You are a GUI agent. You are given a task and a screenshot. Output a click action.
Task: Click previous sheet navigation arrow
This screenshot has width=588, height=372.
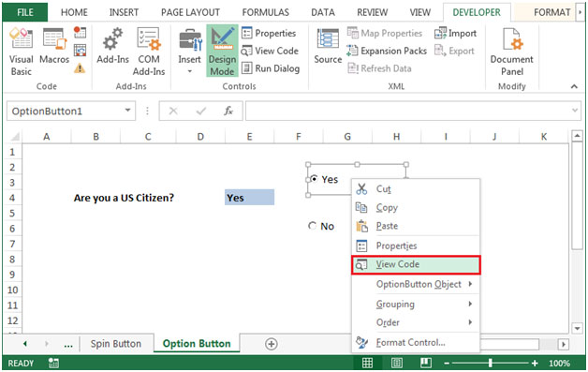tap(25, 344)
